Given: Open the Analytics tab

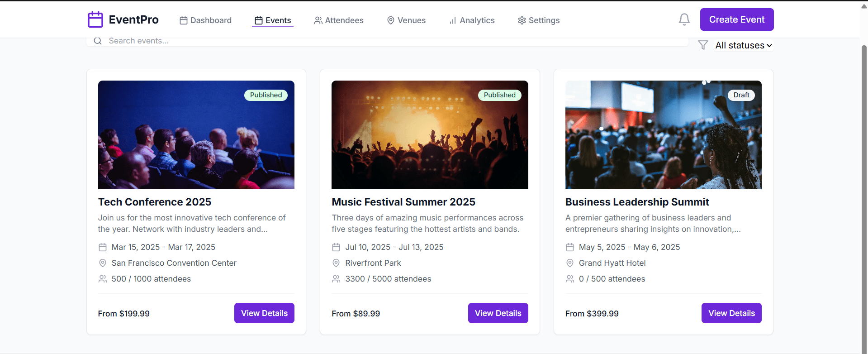Looking at the screenshot, I should point(472,20).
